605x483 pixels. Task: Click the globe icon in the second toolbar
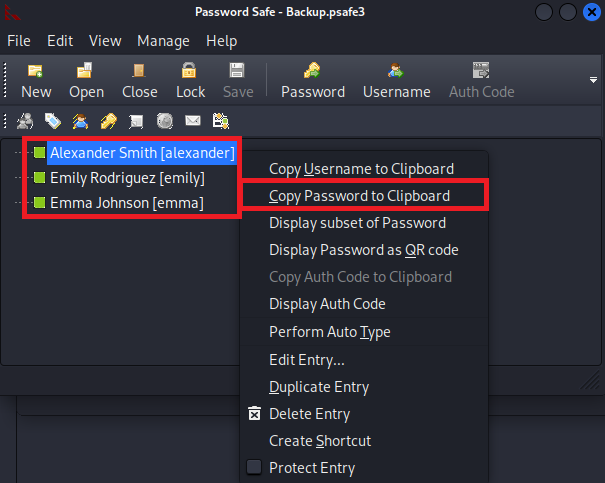[165, 121]
